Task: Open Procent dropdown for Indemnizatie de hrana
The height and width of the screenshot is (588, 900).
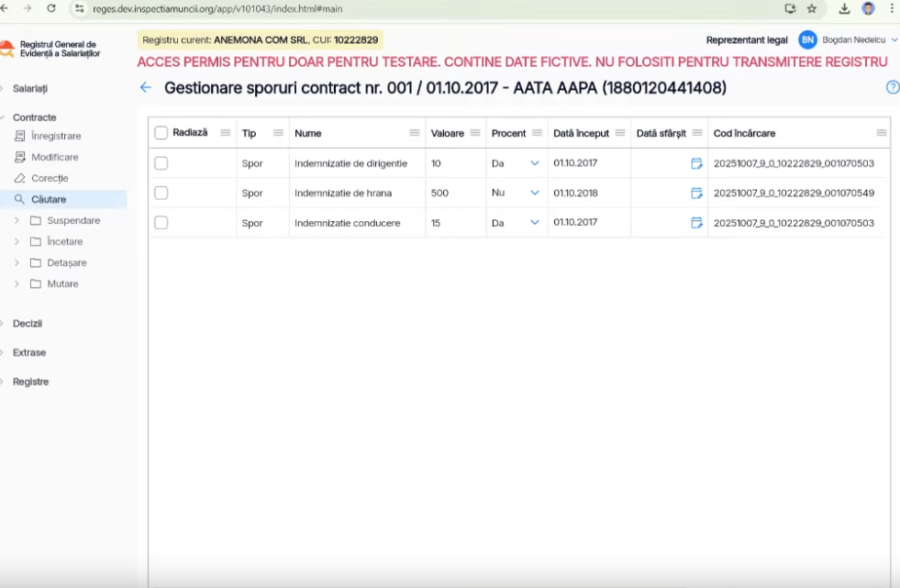Action: 535,194
